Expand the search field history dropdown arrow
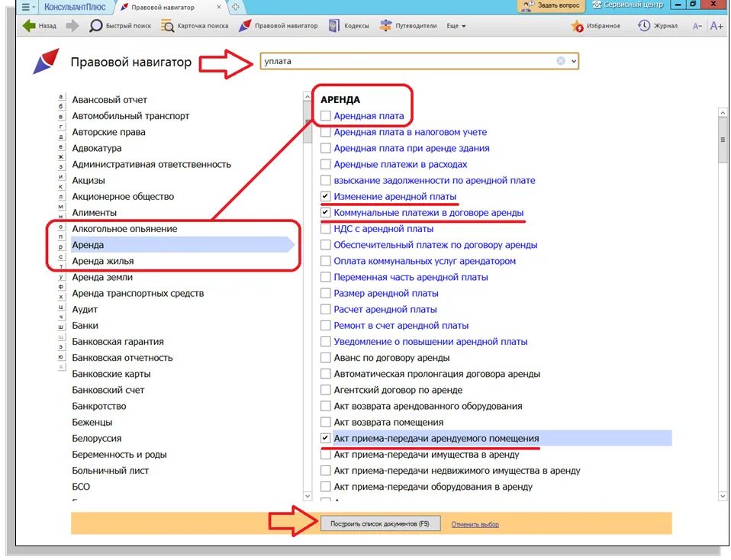 click(x=573, y=61)
